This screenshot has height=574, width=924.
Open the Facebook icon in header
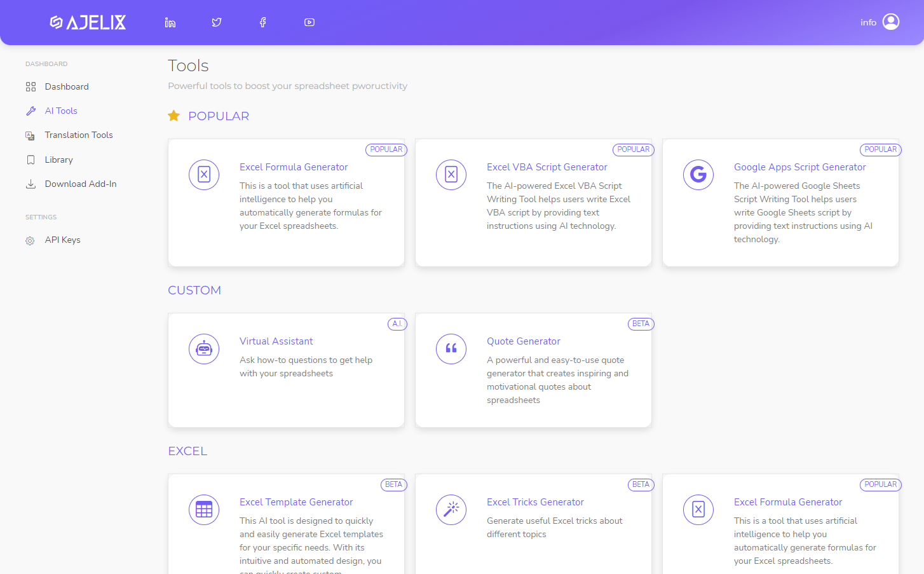[x=262, y=22]
